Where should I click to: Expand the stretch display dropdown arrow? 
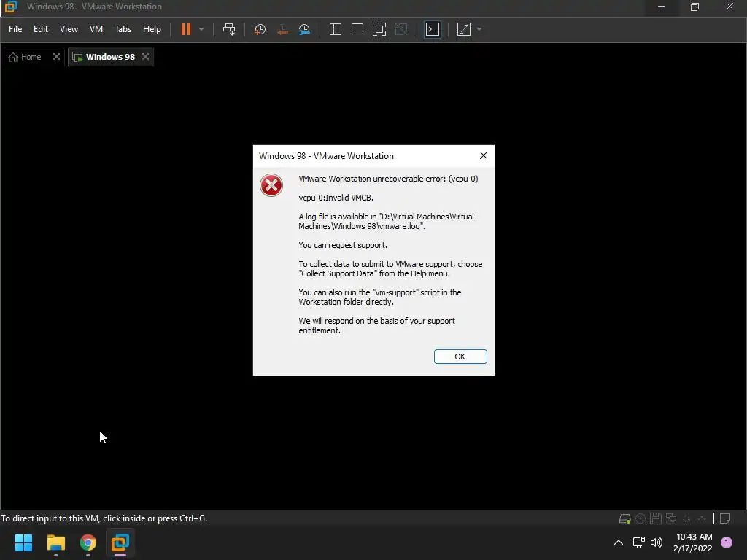[479, 29]
